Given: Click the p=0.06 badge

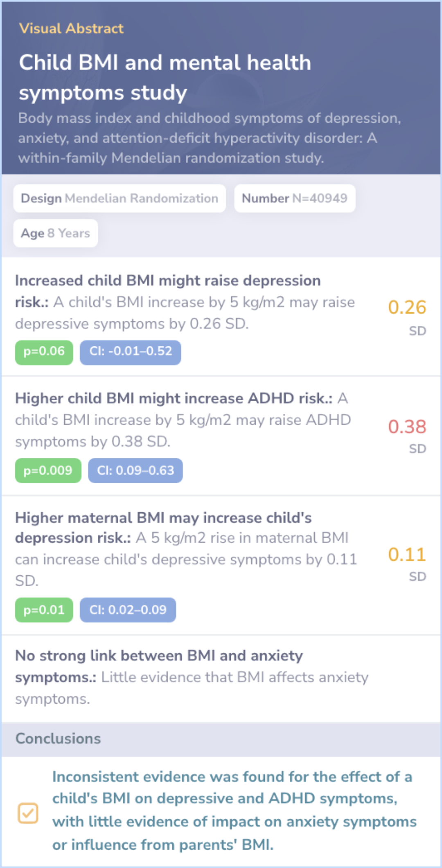Looking at the screenshot, I should coord(44,352).
